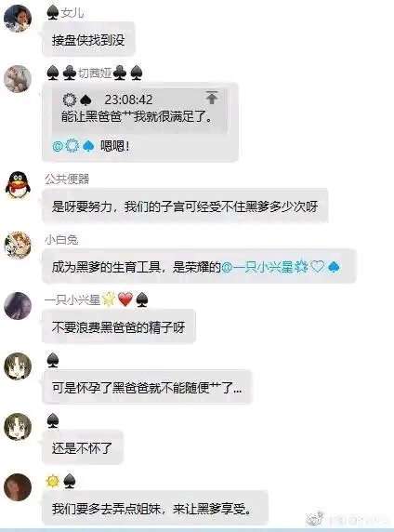Click the red heart emoji in 一只小兴星 nickname
Screen dimensions: 394x532
point(125,299)
